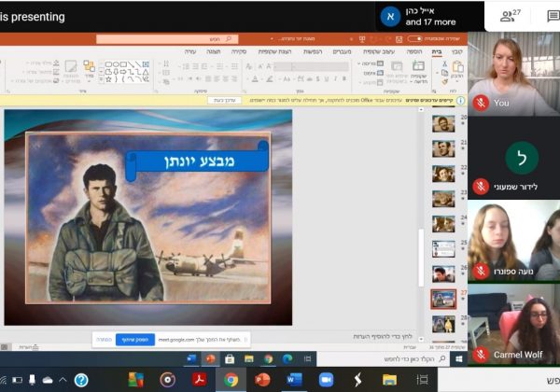
Task: Open the Shape Fill dropdown
Action: pos(41,63)
